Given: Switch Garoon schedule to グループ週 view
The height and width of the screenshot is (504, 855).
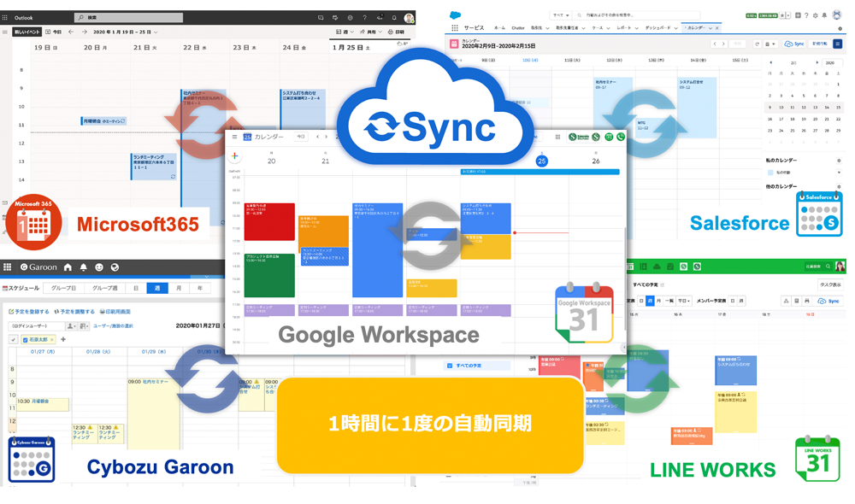Looking at the screenshot, I should click(x=104, y=288).
